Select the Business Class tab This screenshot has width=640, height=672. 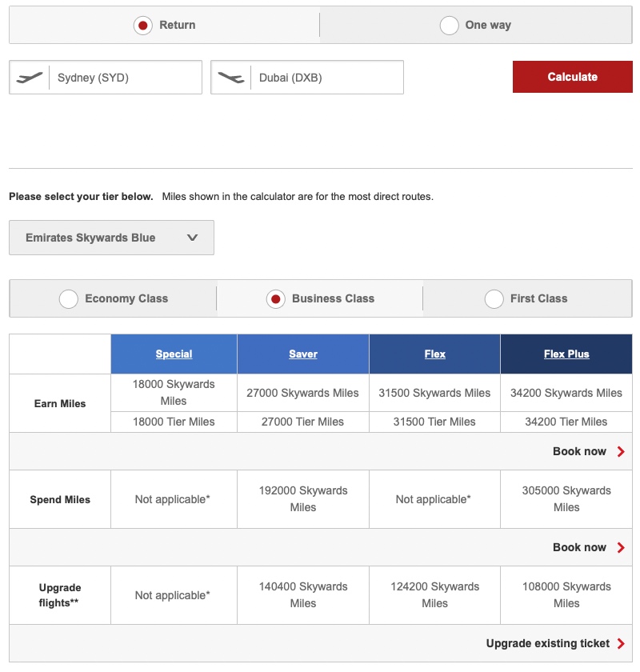320,298
